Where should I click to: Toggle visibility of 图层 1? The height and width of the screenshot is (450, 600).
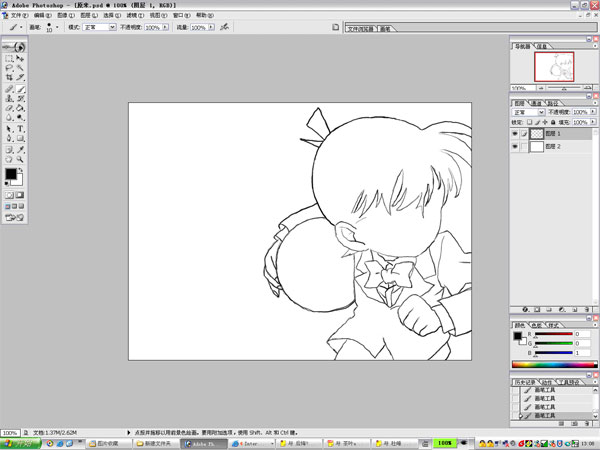tap(515, 134)
